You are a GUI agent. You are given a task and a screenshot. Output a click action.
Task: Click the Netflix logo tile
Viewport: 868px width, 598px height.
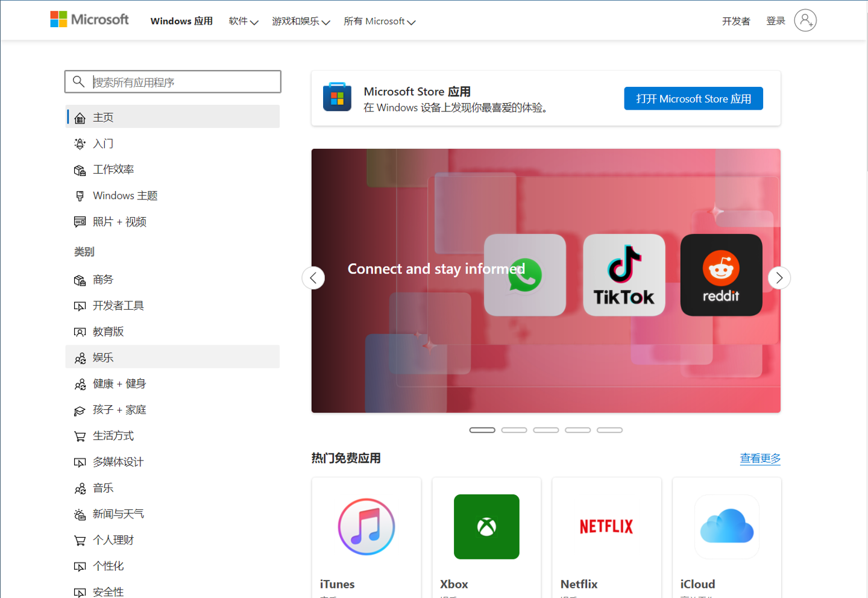[x=606, y=526]
